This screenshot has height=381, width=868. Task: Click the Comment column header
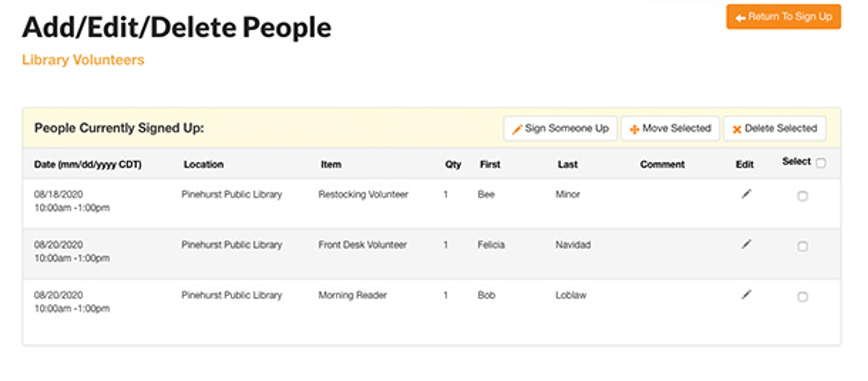coord(662,165)
